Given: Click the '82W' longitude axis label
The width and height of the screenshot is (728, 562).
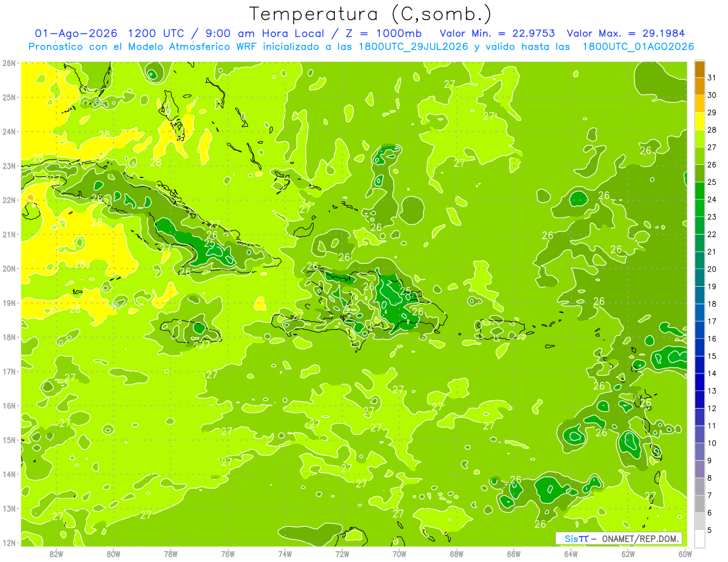Looking at the screenshot, I should tap(56, 554).
